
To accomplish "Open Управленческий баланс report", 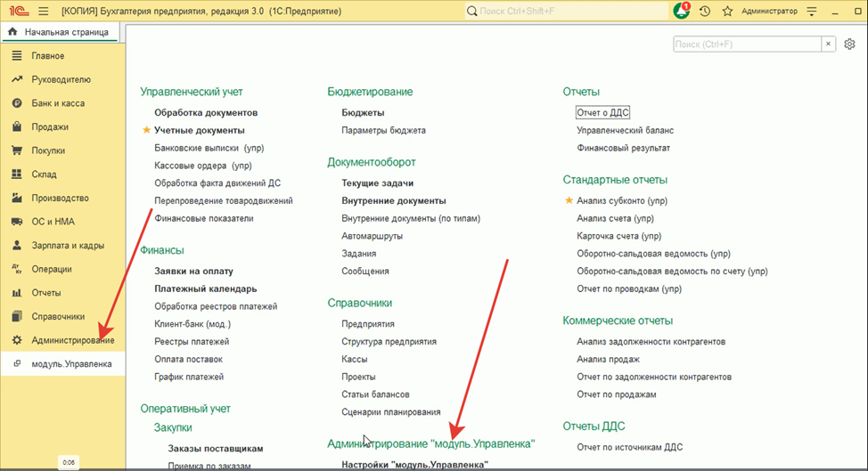I will 626,131.
